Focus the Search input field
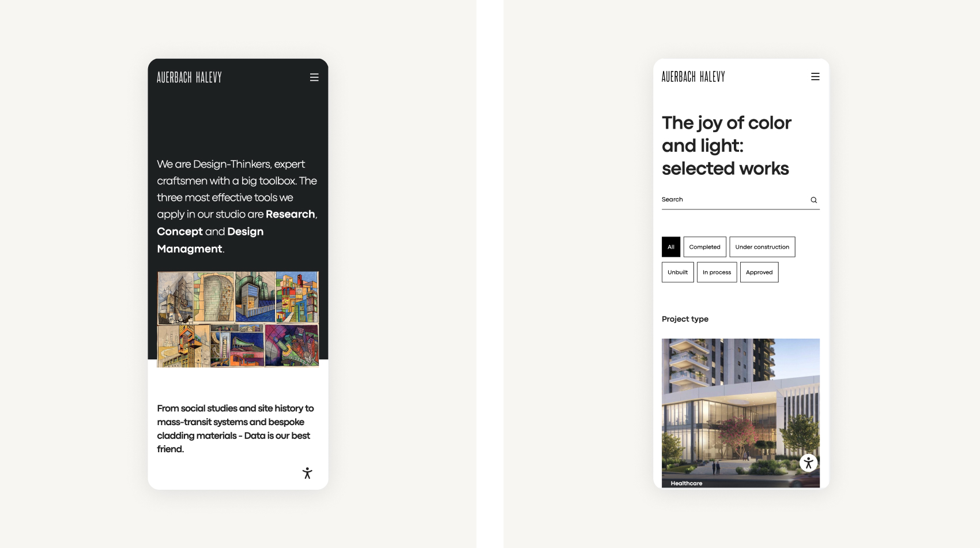This screenshot has height=548, width=980. [732, 200]
